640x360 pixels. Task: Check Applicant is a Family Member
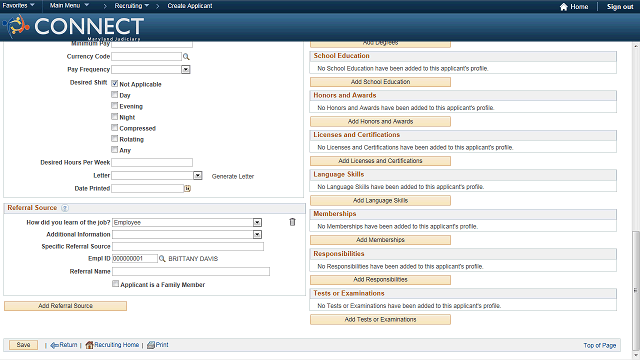(x=116, y=284)
